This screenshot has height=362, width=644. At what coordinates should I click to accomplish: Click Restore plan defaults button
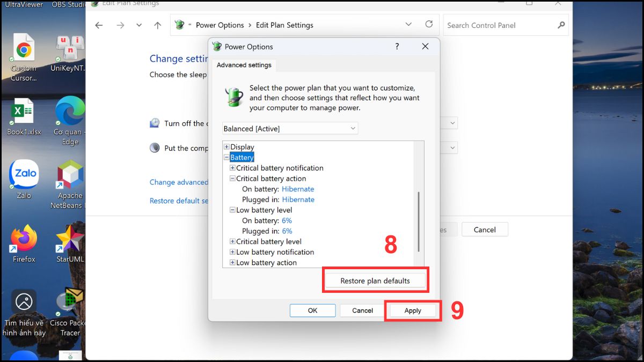pyautogui.click(x=375, y=280)
